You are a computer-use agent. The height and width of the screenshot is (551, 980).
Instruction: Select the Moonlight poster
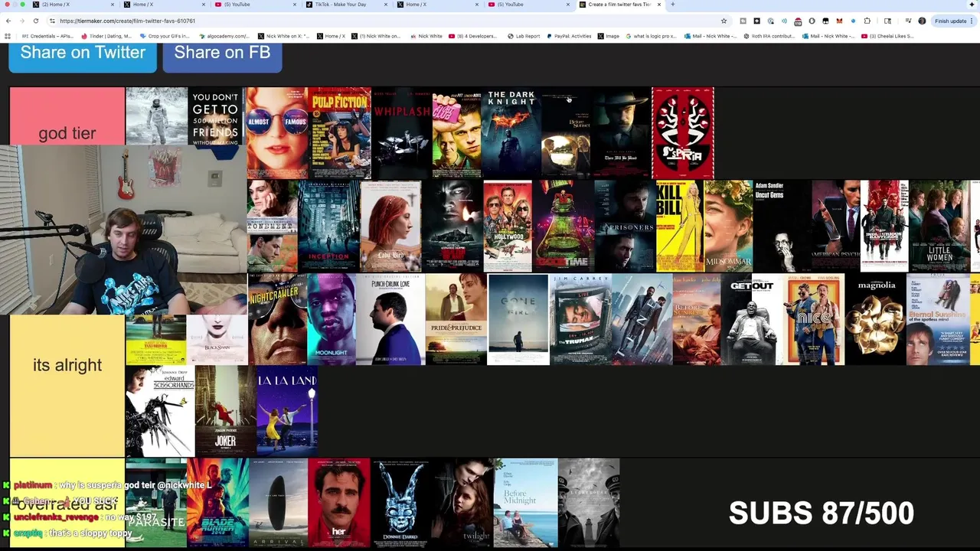pyautogui.click(x=332, y=319)
